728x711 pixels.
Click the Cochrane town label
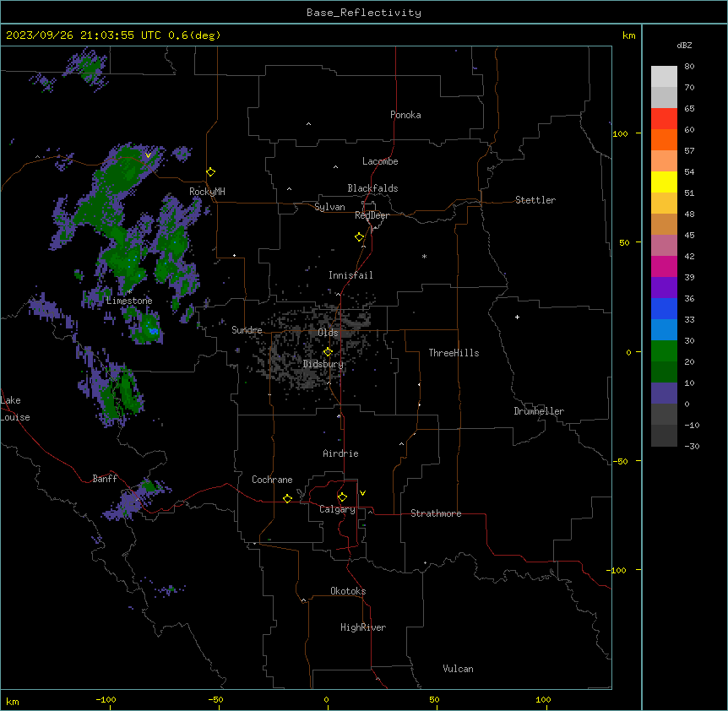pyautogui.click(x=272, y=480)
